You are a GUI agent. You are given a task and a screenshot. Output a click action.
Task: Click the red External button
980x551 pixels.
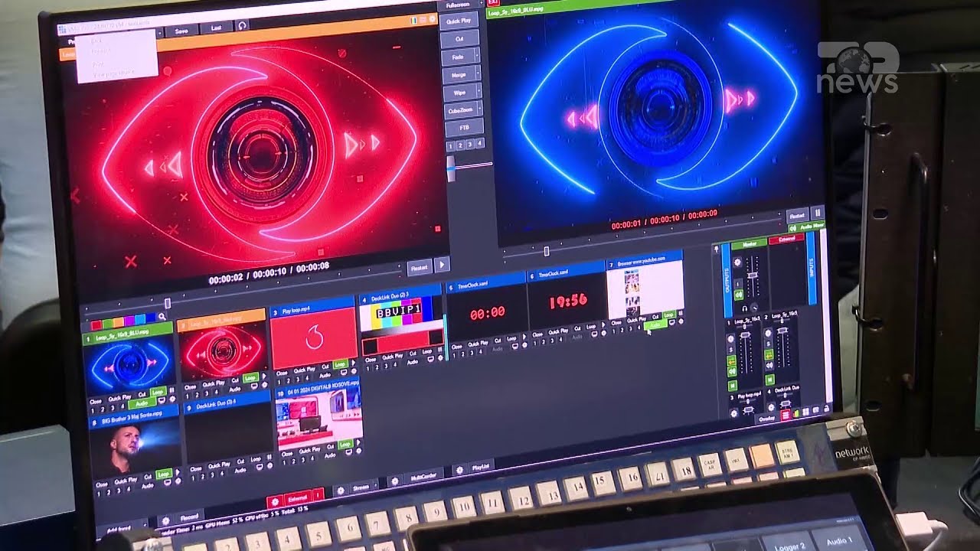(x=298, y=498)
